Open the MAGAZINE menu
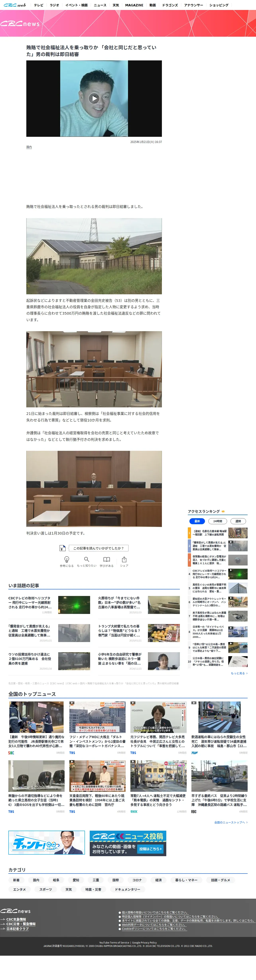Screen dimensions: 256x980 point(134,5)
